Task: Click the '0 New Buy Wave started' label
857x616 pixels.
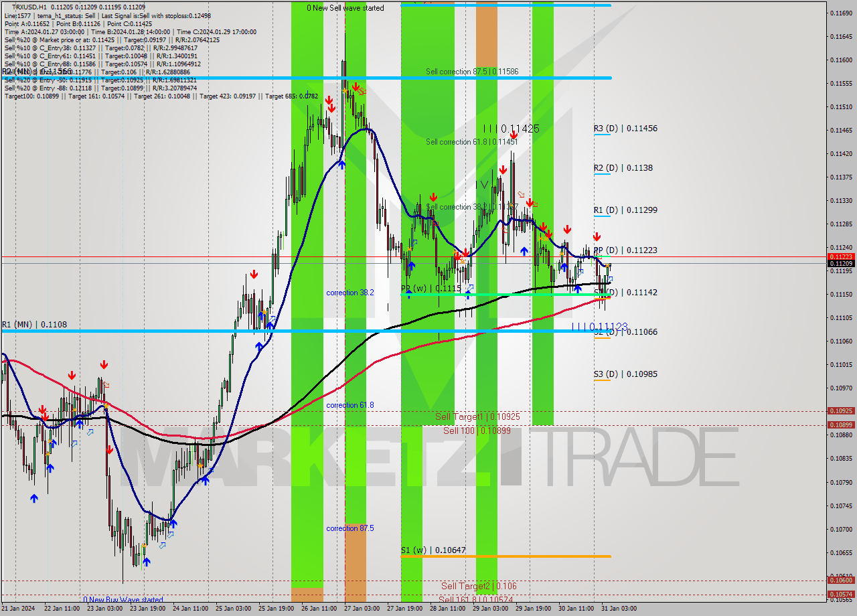Action: (123, 600)
